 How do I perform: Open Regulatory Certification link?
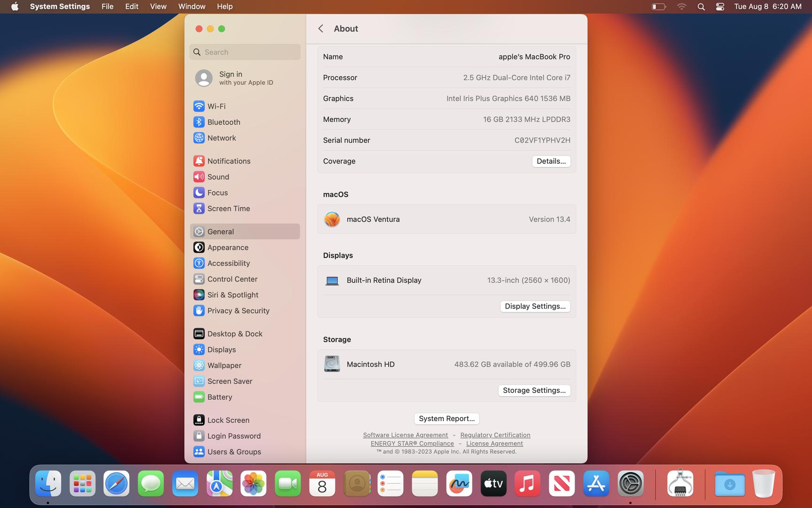(x=495, y=435)
